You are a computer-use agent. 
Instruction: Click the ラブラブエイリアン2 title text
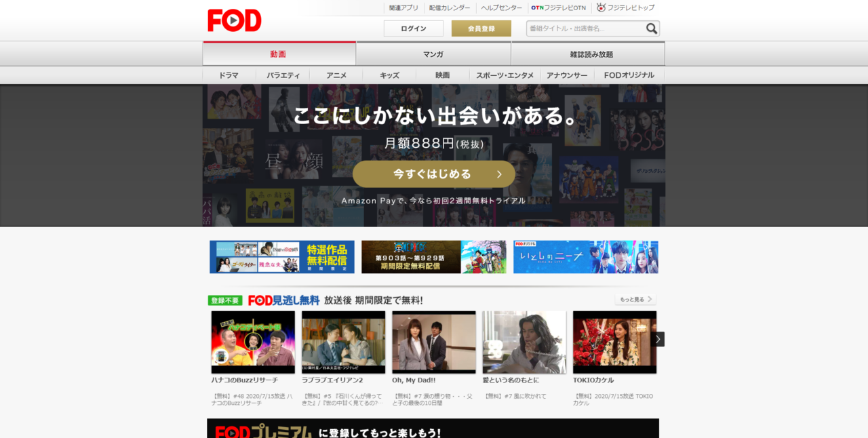[332, 380]
